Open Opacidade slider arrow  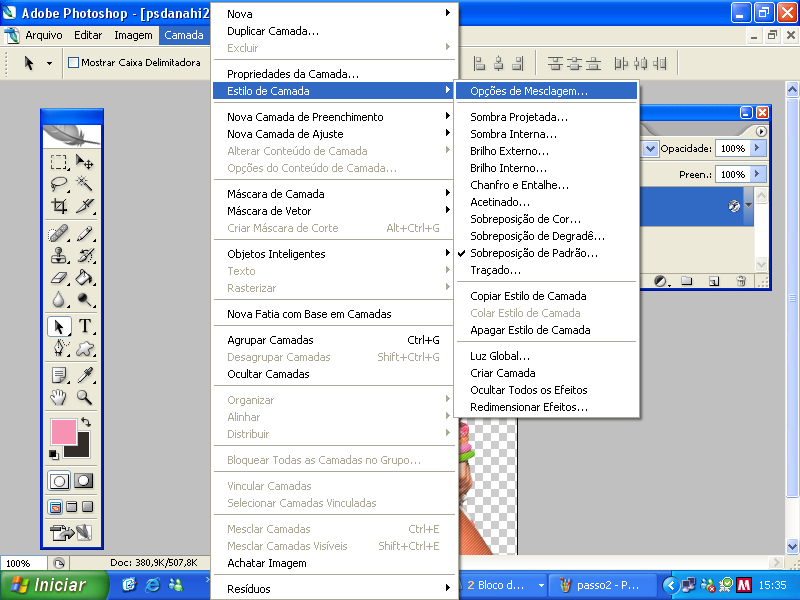(x=758, y=148)
